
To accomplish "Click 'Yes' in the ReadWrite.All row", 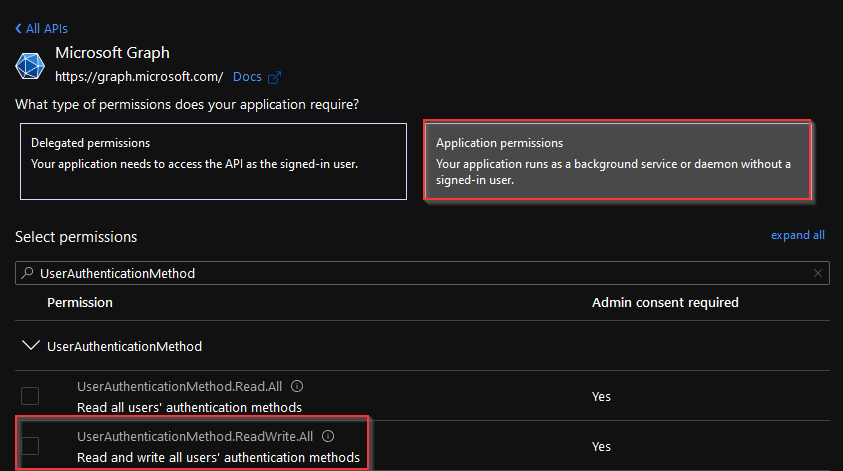I will pos(601,447).
